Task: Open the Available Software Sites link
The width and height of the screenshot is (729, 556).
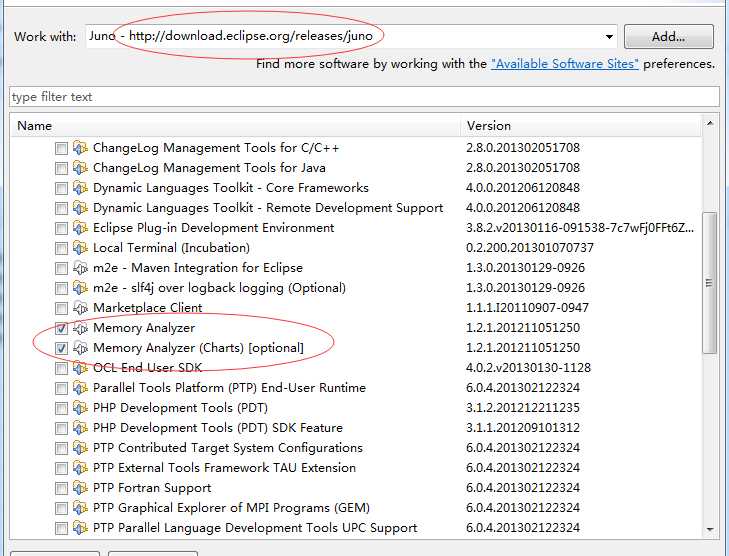Action: pos(564,64)
